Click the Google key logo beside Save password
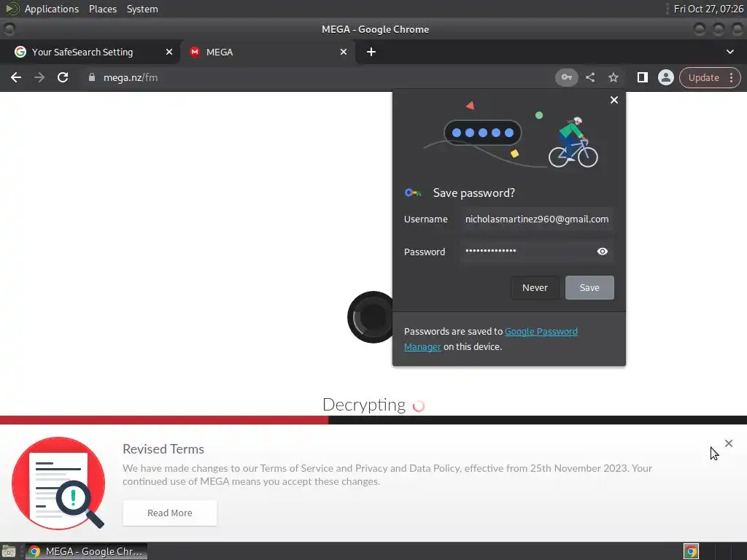 (413, 192)
